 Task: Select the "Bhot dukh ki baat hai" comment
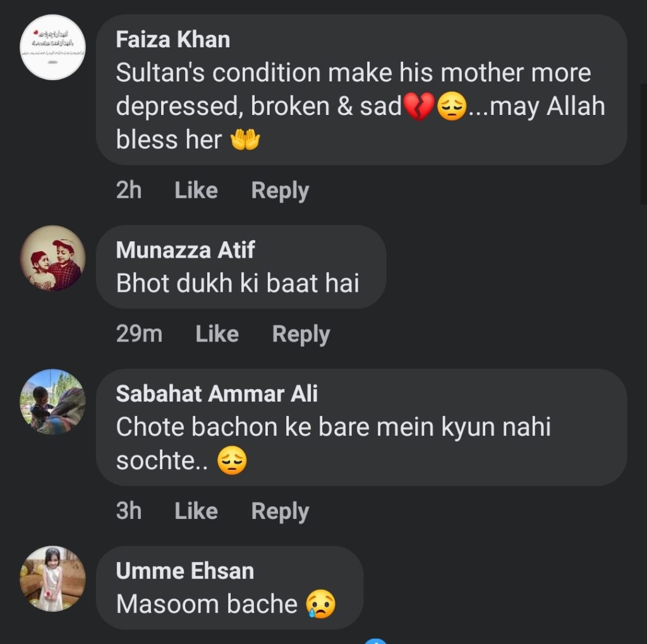(x=238, y=283)
